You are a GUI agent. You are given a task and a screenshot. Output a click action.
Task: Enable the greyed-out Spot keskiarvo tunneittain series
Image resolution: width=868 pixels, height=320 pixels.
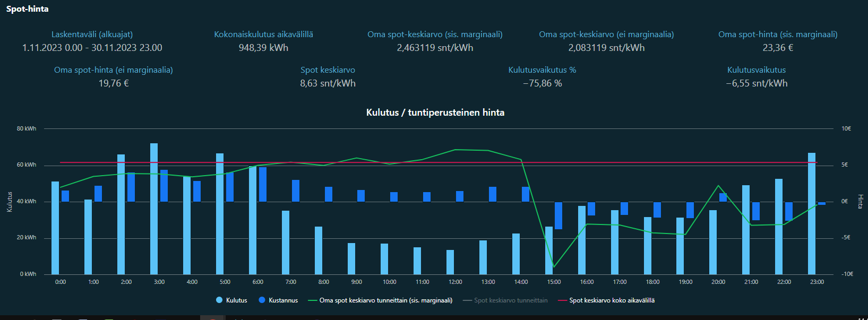pyautogui.click(x=510, y=300)
